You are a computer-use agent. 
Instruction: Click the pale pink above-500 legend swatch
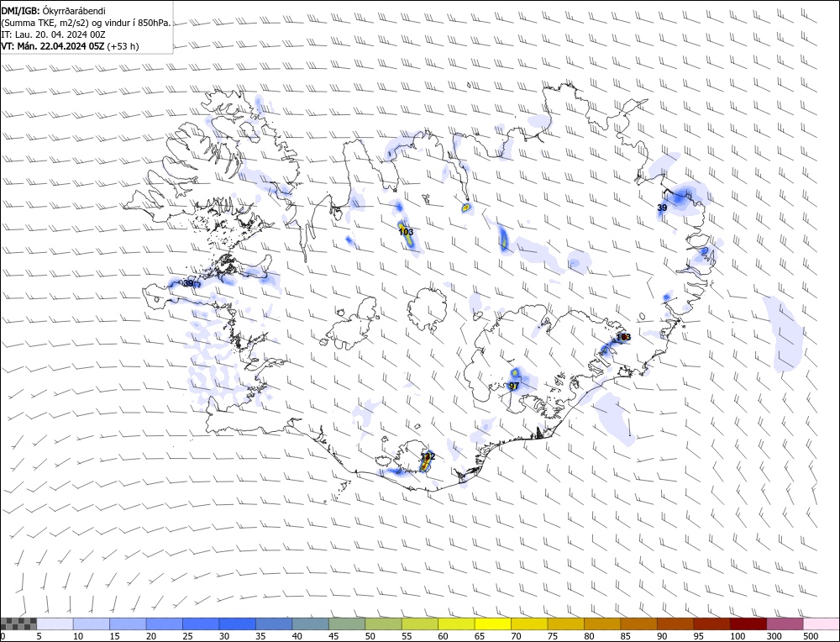[x=820, y=624]
